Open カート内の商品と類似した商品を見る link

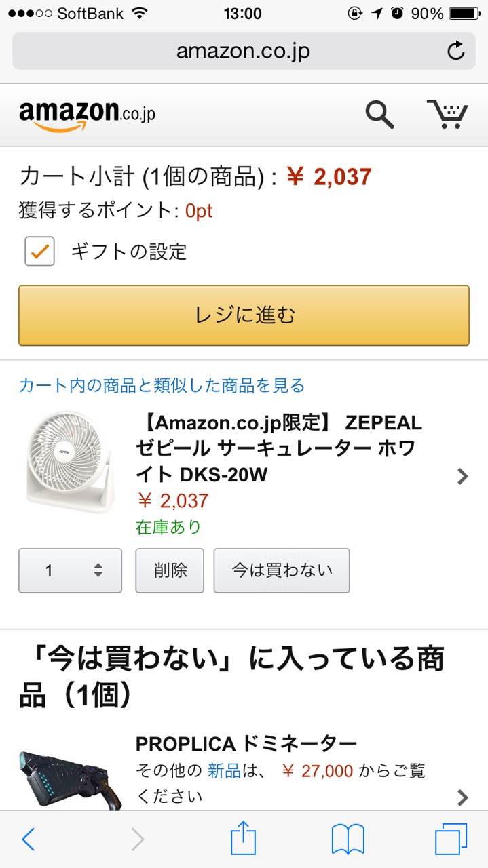point(162,386)
